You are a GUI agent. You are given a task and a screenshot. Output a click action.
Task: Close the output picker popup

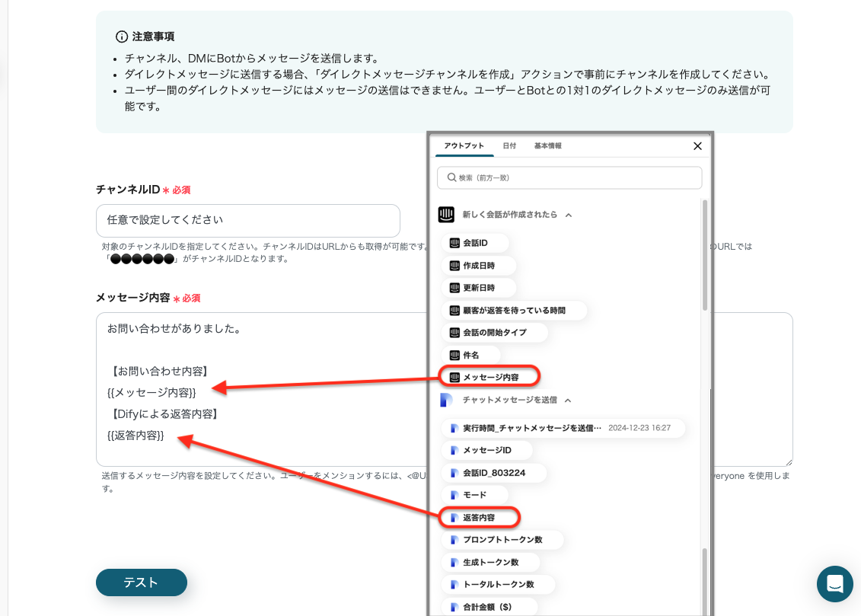pyautogui.click(x=697, y=146)
